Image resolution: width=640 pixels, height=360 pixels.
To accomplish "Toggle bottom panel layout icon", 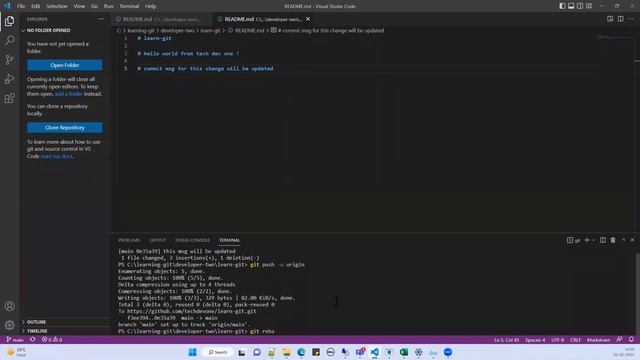I will coord(571,6).
